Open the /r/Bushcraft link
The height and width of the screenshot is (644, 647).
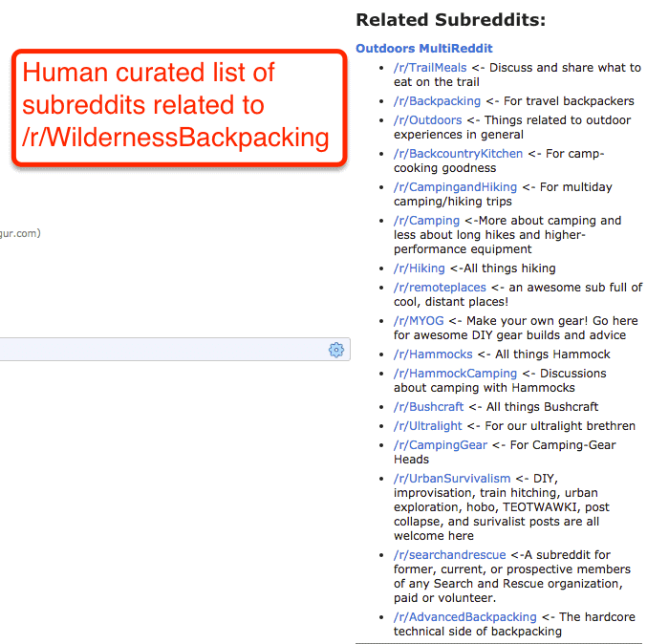(x=429, y=407)
